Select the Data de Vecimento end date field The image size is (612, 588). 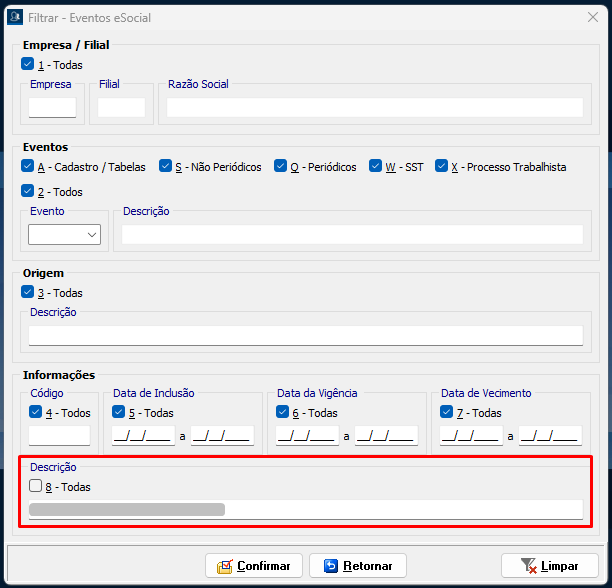coord(549,436)
